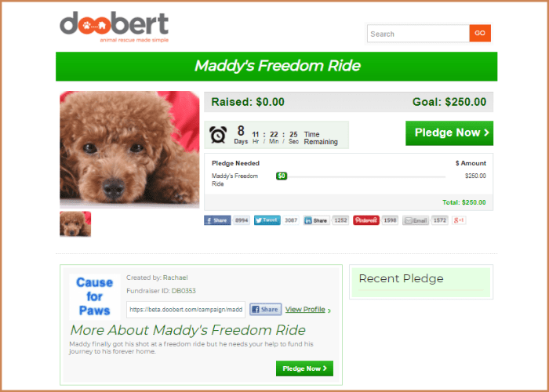Click into the Search input field
Image resolution: width=549 pixels, height=392 pixels.
coord(418,34)
